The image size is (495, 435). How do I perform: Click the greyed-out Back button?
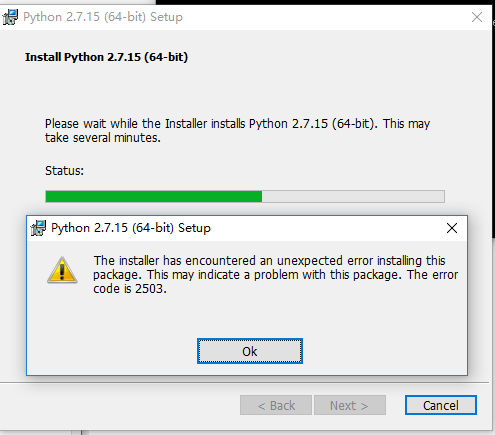[x=276, y=405]
